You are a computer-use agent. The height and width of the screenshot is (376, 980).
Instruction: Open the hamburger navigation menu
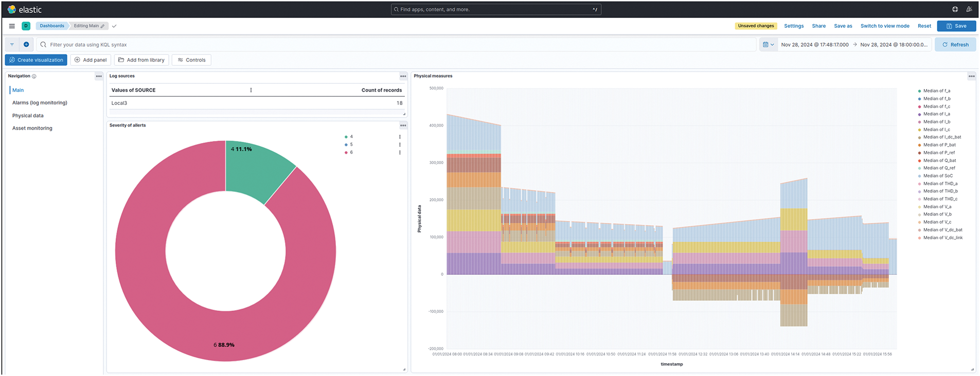point(12,26)
